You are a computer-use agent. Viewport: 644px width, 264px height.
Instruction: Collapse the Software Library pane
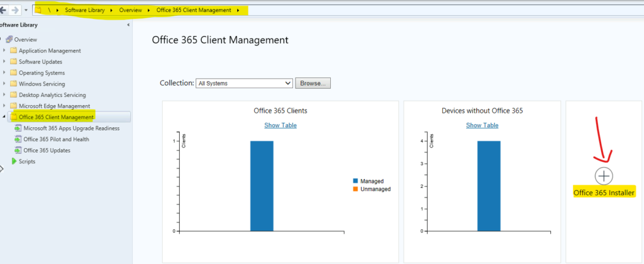(128, 25)
